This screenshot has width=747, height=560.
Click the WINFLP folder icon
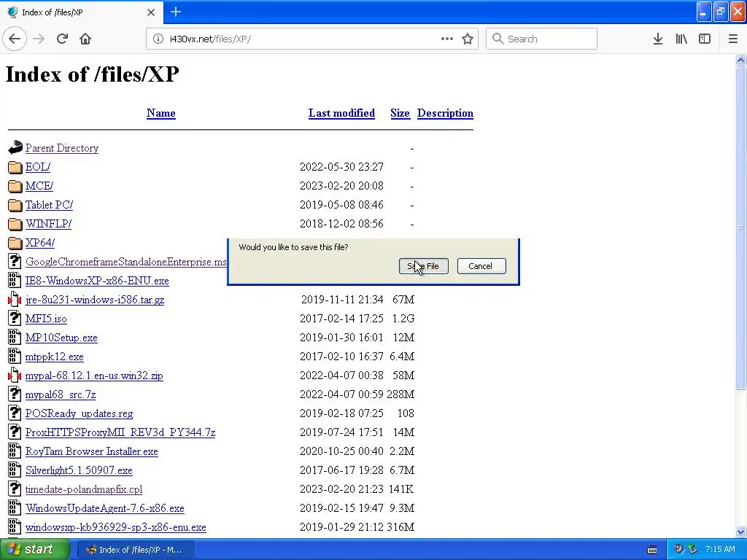15,224
